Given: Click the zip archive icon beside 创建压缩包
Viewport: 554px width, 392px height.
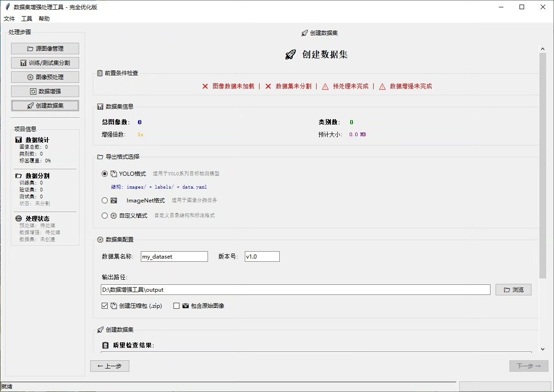Looking at the screenshot, I should coord(114,306).
